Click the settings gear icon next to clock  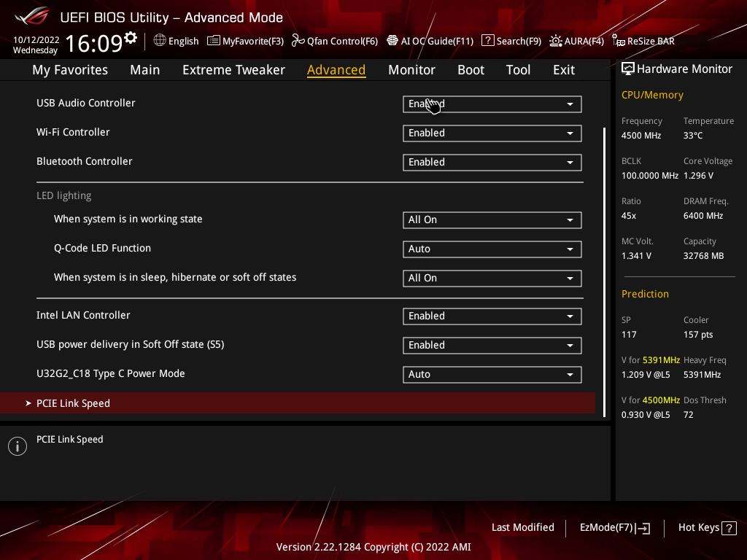coord(130,38)
